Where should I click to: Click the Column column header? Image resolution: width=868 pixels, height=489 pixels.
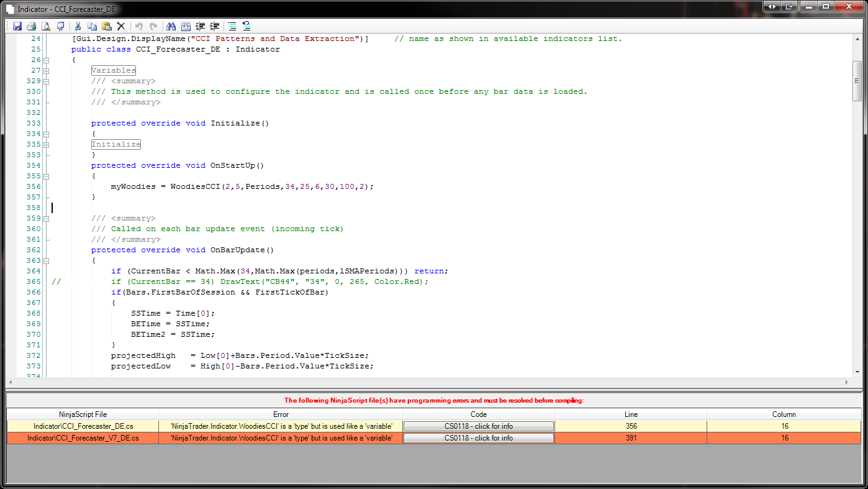tap(784, 414)
